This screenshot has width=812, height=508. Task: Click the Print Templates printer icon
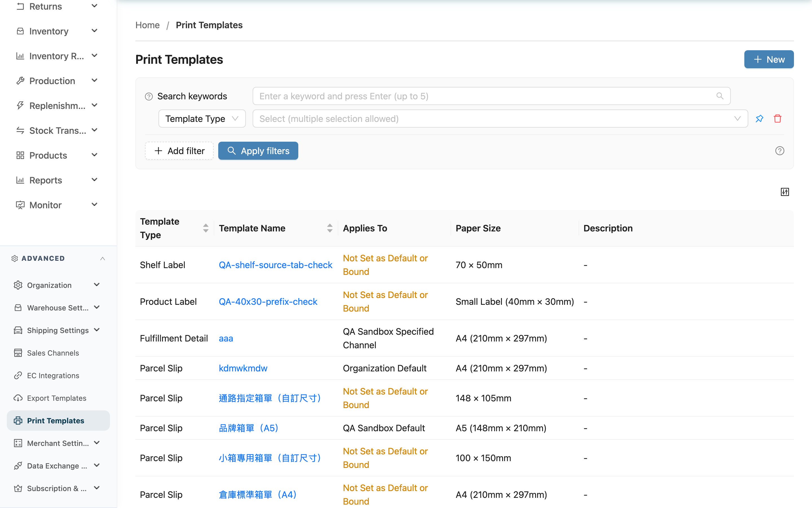coord(18,420)
